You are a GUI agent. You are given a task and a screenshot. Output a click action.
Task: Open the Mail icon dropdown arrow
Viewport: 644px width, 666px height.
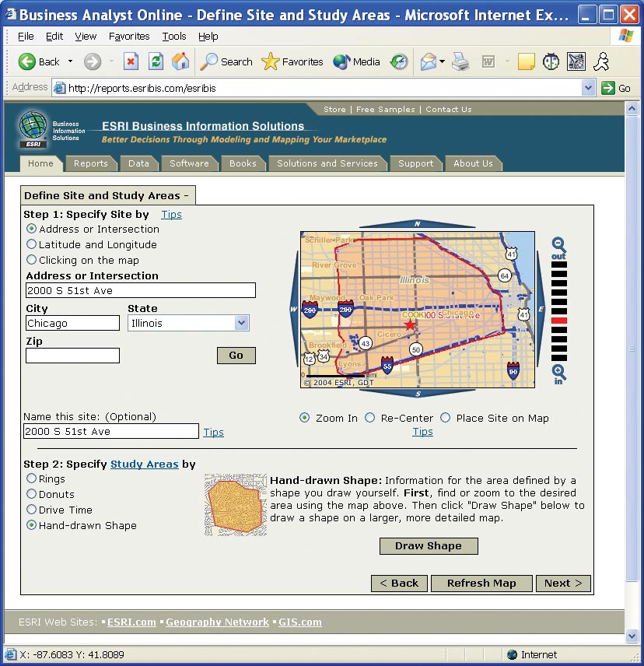coord(442,61)
